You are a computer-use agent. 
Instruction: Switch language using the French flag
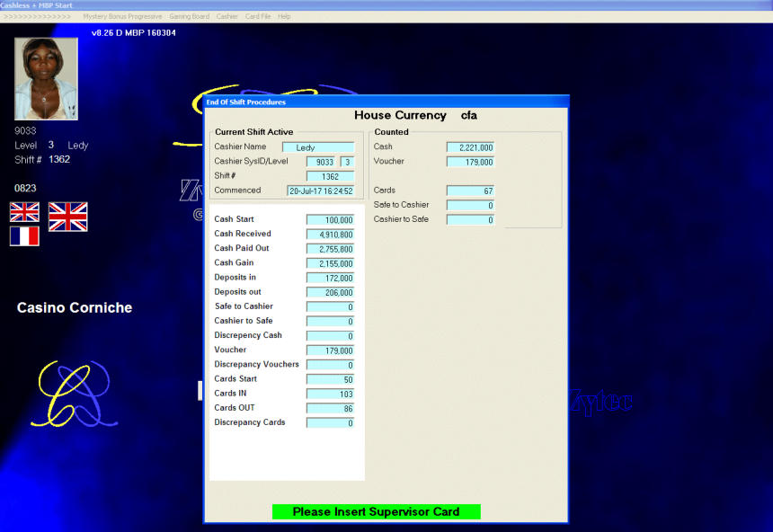point(24,236)
